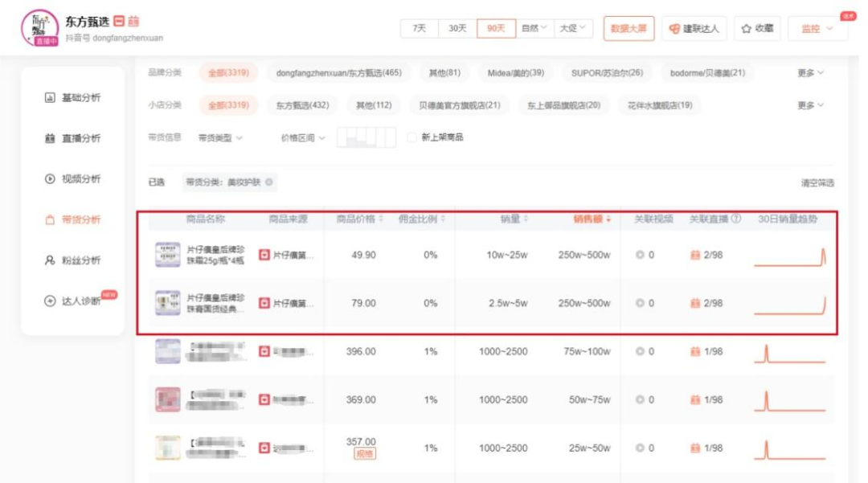Click the source icon in the 357.00 row

click(264, 448)
